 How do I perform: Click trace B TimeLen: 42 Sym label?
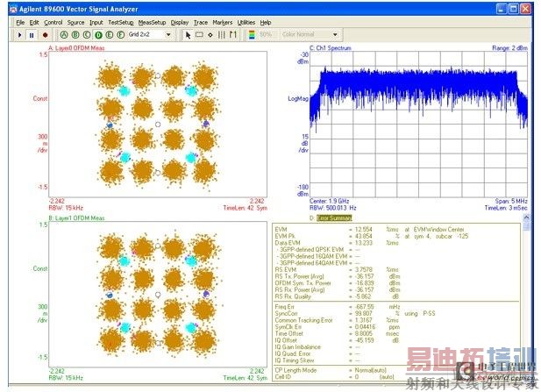[245, 378]
